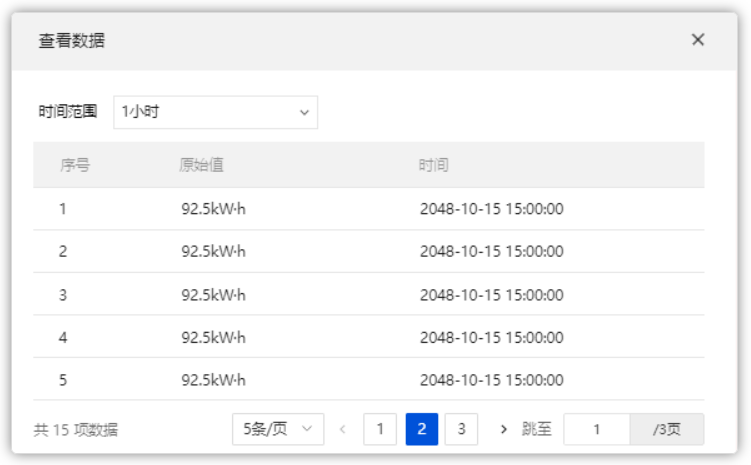Go to previous page arrow
The image size is (751, 465).
tap(342, 429)
